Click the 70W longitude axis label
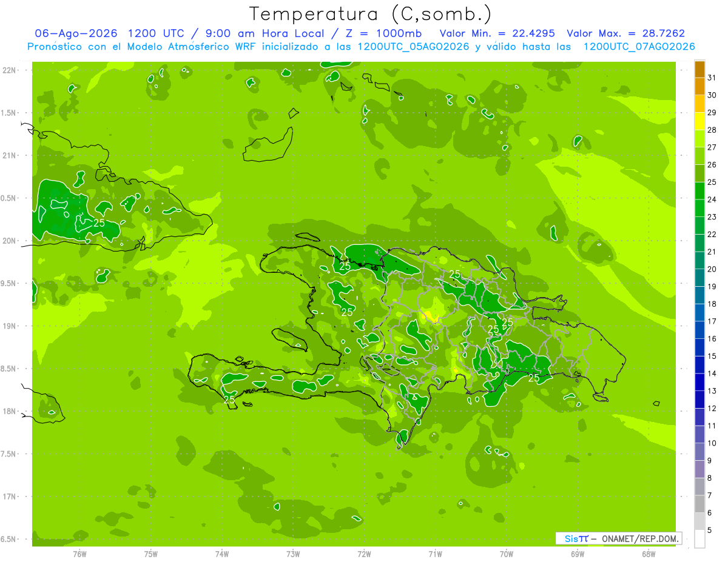Image resolution: width=728 pixels, height=562 pixels. click(507, 554)
